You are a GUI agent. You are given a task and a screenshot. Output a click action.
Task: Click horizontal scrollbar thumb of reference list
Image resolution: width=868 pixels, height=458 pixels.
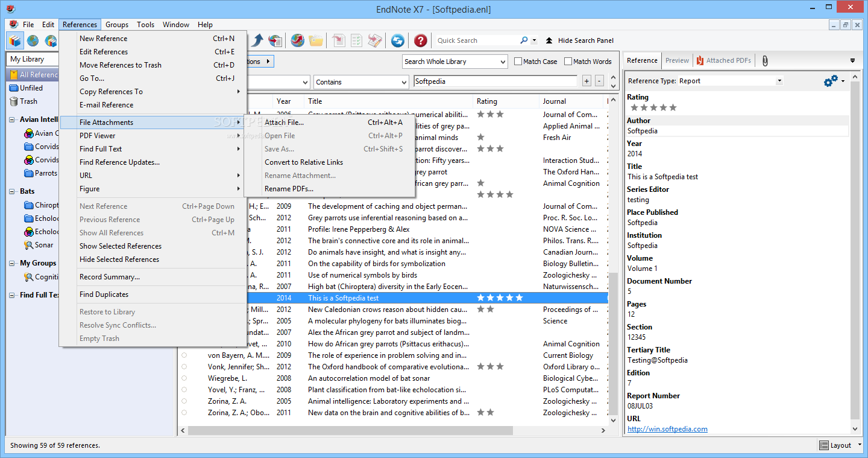[x=350, y=431]
